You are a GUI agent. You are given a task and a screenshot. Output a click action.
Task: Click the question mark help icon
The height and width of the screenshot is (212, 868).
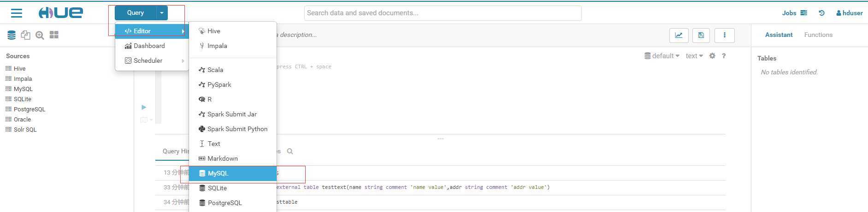[724, 56]
